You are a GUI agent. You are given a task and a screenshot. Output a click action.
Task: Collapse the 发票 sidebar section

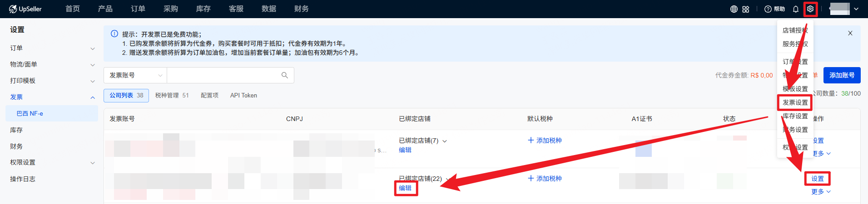tap(92, 97)
